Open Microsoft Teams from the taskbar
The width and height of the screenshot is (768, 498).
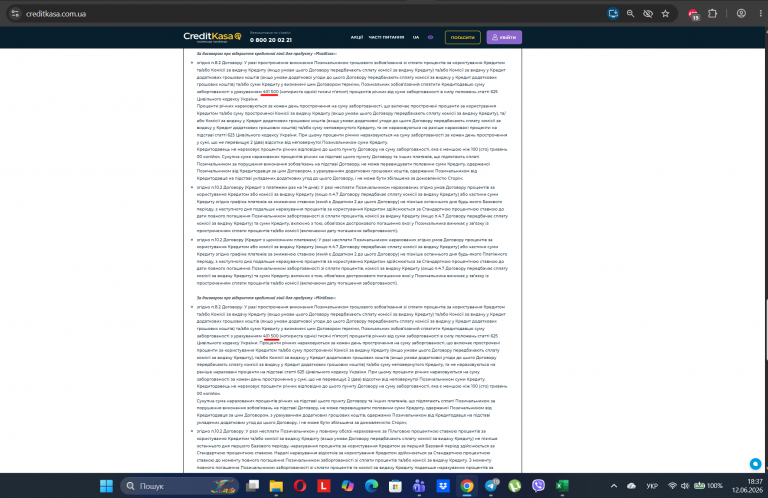419,486
